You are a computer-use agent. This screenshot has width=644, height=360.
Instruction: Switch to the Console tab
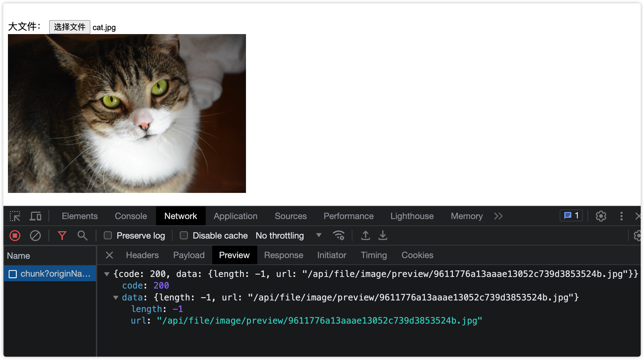tap(131, 216)
